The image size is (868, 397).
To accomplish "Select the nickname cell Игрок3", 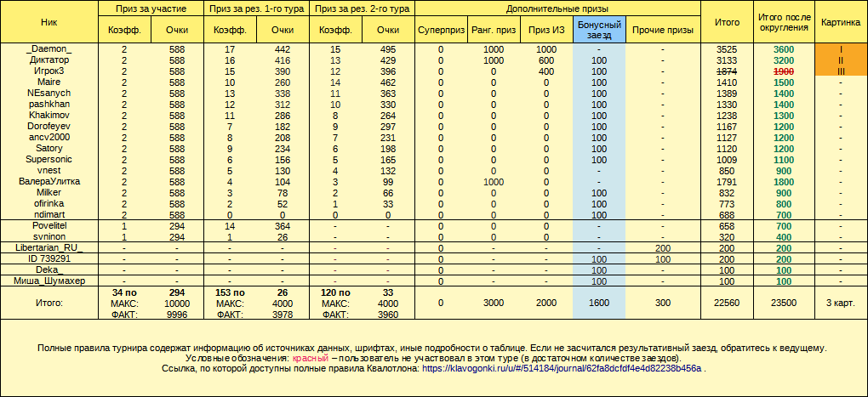I will (x=49, y=71).
